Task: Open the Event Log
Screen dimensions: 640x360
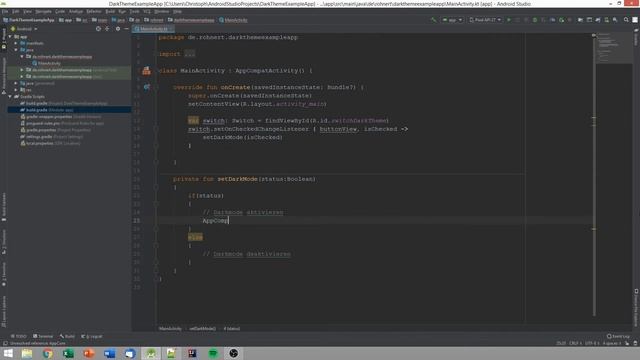Action: point(618,336)
